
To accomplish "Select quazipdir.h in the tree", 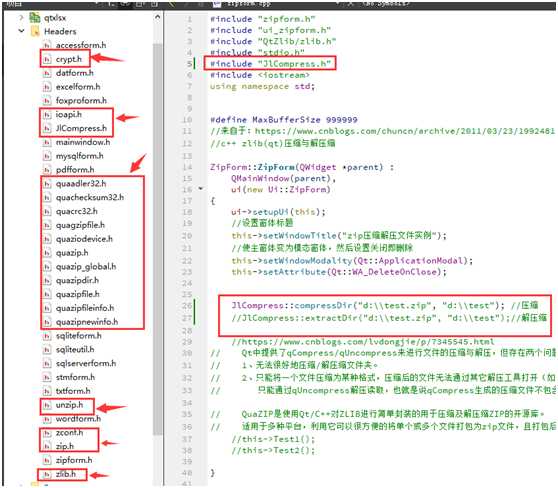I will [77, 280].
